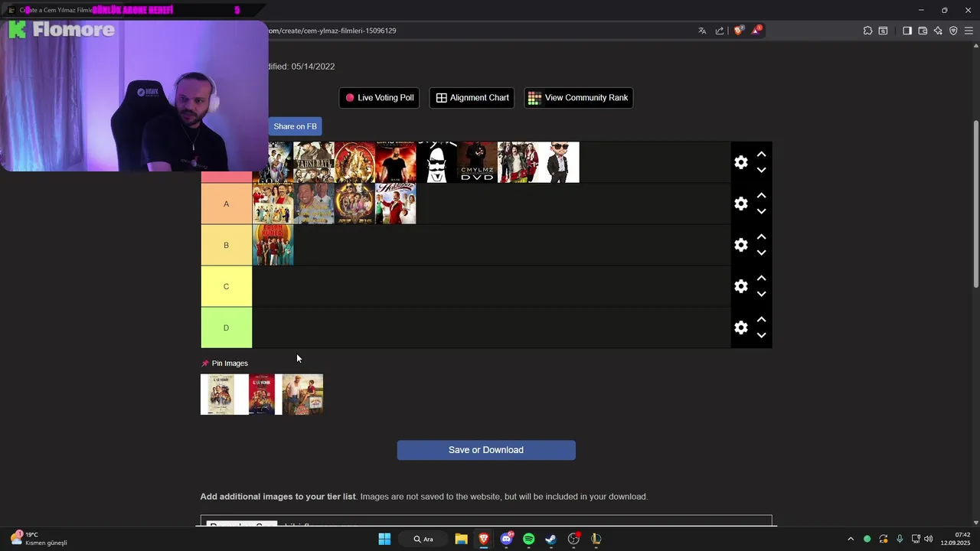Click the page URL in the address bar

(x=332, y=31)
